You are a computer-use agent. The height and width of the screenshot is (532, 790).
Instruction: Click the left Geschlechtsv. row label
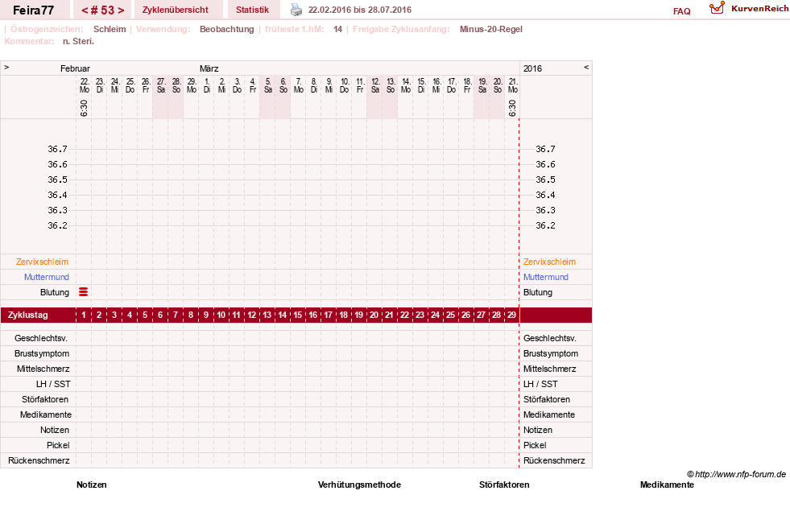tap(41, 338)
